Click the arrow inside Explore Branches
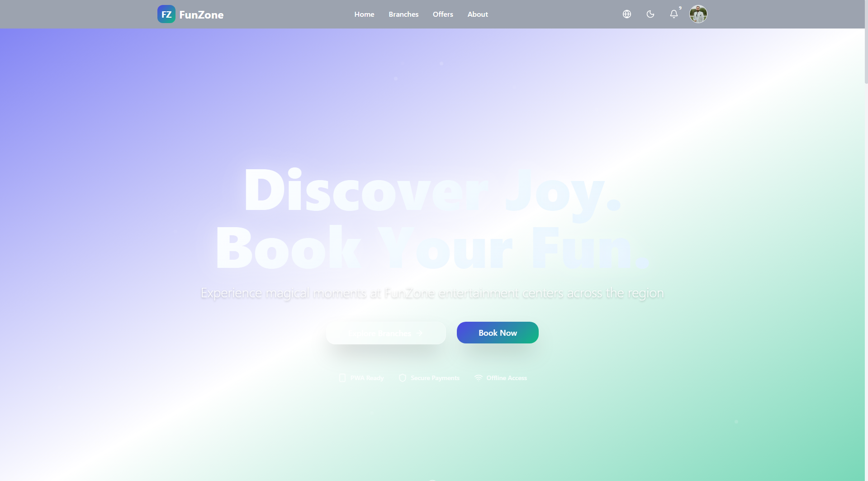The image size is (868, 481). point(419,333)
